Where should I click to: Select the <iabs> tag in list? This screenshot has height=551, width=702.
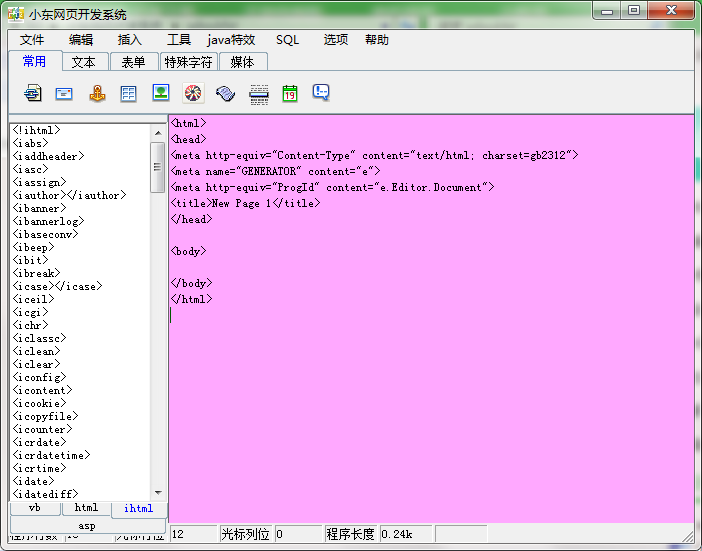click(30, 143)
